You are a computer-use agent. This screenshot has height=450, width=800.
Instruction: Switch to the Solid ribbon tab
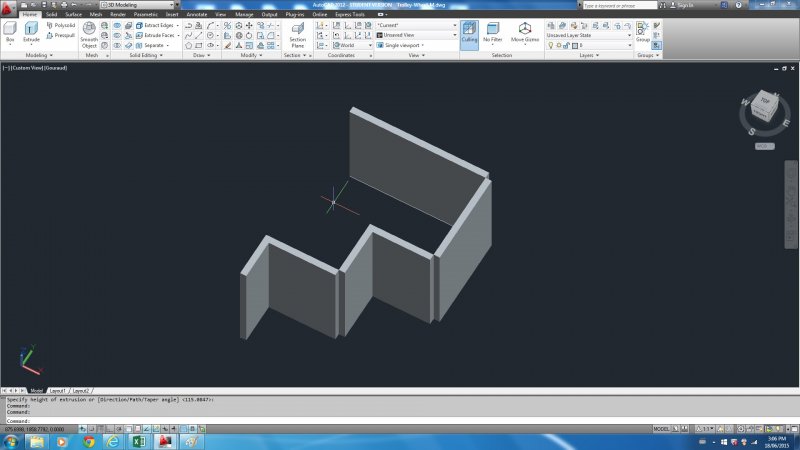tap(52, 14)
